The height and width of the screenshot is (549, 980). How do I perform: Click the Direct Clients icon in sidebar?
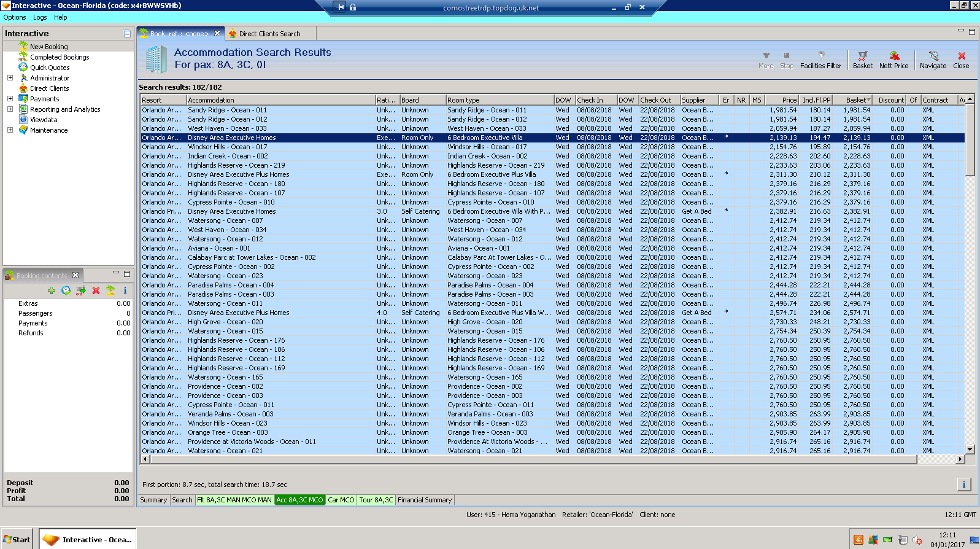click(x=23, y=88)
